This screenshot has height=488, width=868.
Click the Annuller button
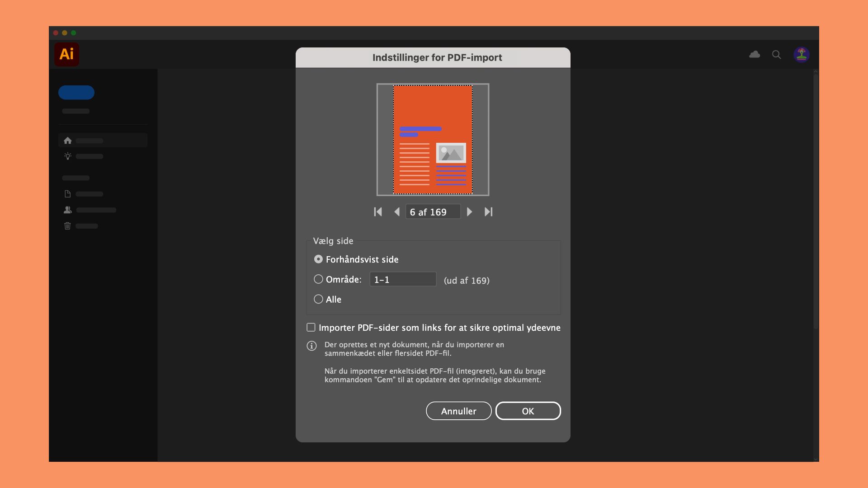458,411
